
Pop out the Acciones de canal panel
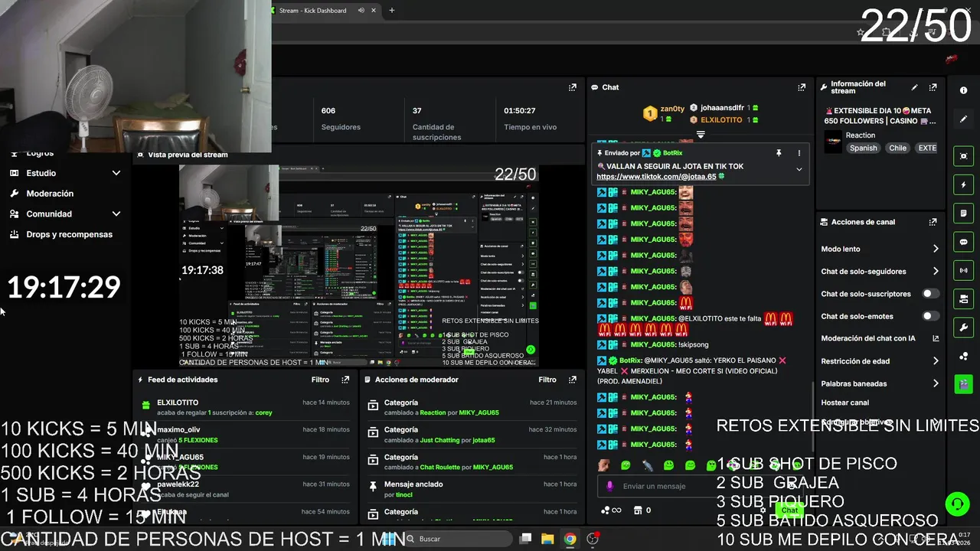933,222
